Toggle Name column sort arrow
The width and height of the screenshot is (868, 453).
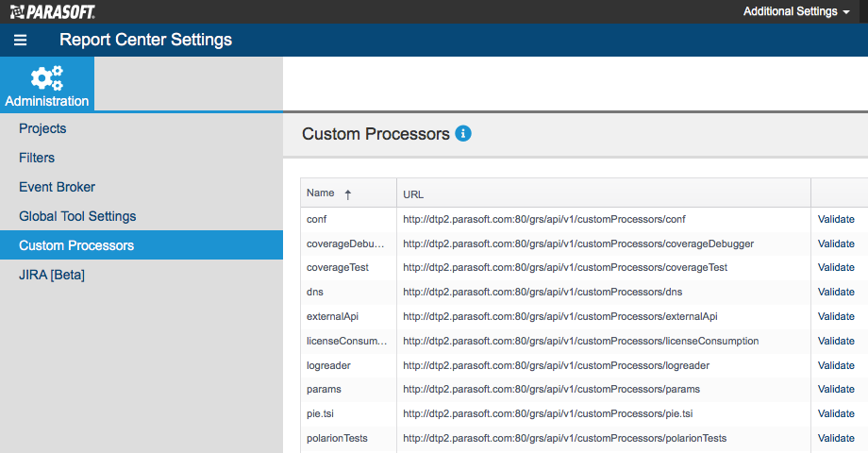click(x=347, y=194)
